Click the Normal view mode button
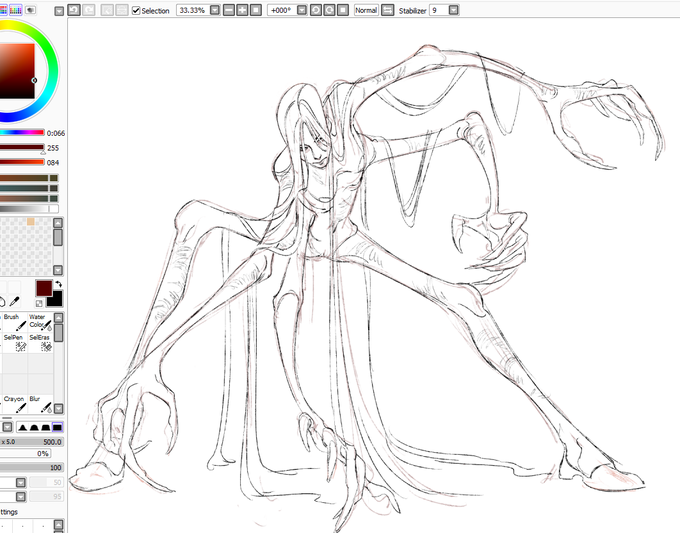 pyautogui.click(x=366, y=10)
